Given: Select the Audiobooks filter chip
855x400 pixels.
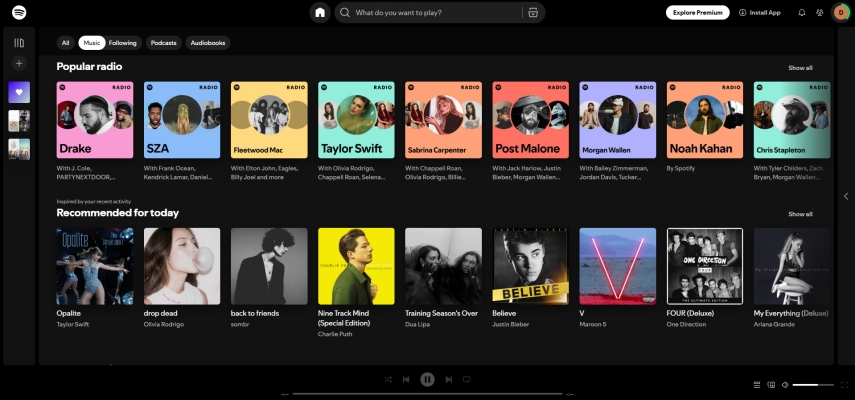Looking at the screenshot, I should (x=208, y=43).
